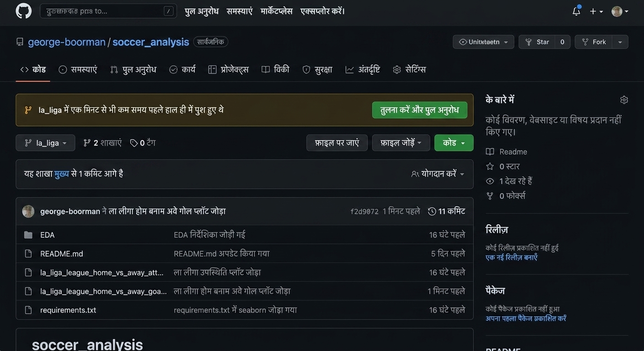The width and height of the screenshot is (644, 351).
Task: Open the user avatar menu
Action: 620,11
